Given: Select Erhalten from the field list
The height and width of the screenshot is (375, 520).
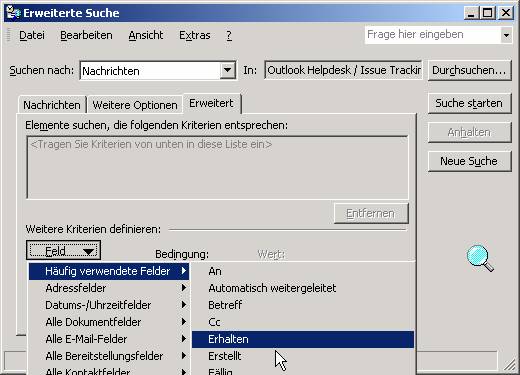Looking at the screenshot, I should (x=303, y=339).
